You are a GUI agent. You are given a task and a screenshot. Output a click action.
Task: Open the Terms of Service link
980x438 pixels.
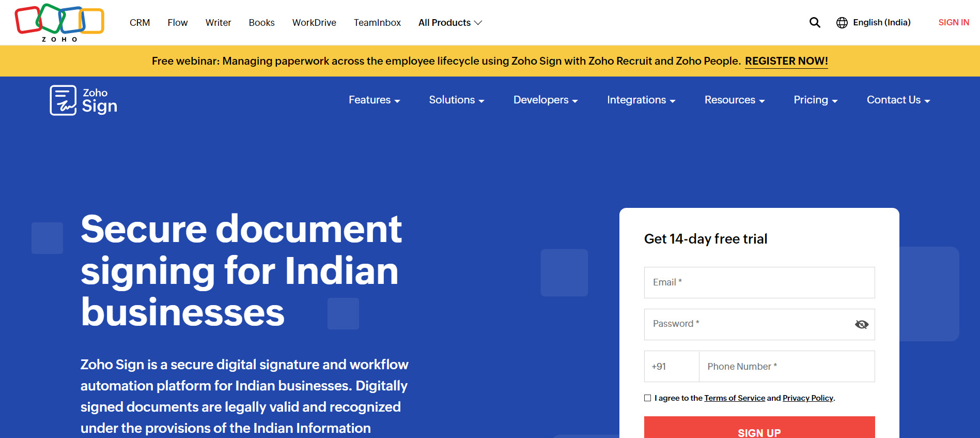[x=735, y=398]
